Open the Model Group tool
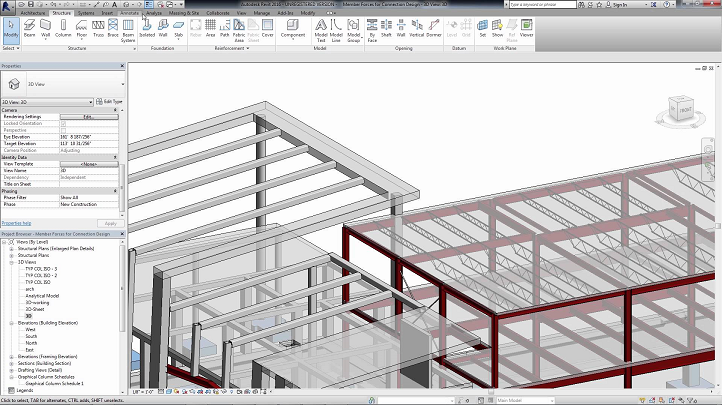Screen dimensions: 722x405 tap(353, 30)
